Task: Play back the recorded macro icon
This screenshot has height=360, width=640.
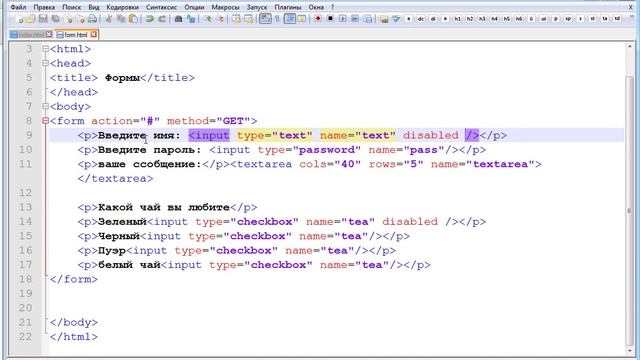Action: tap(342, 19)
